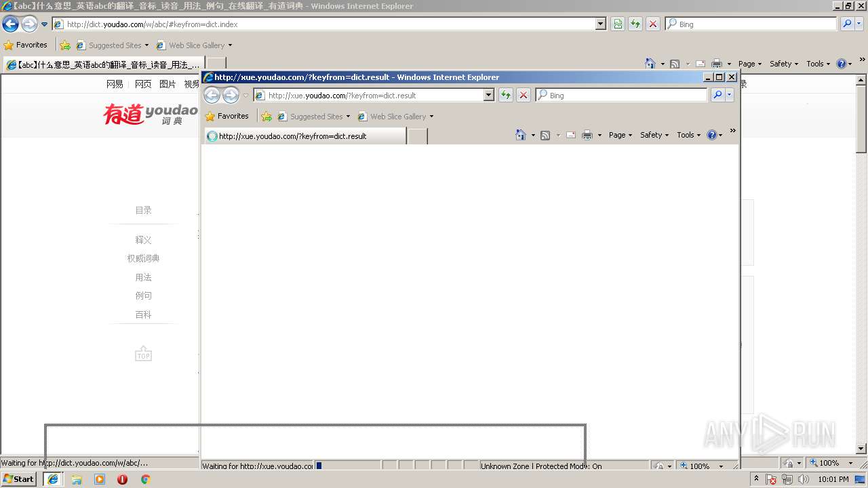Viewport: 868px width, 488px height.
Task: Click compatibility view icon in background window
Action: tap(618, 24)
